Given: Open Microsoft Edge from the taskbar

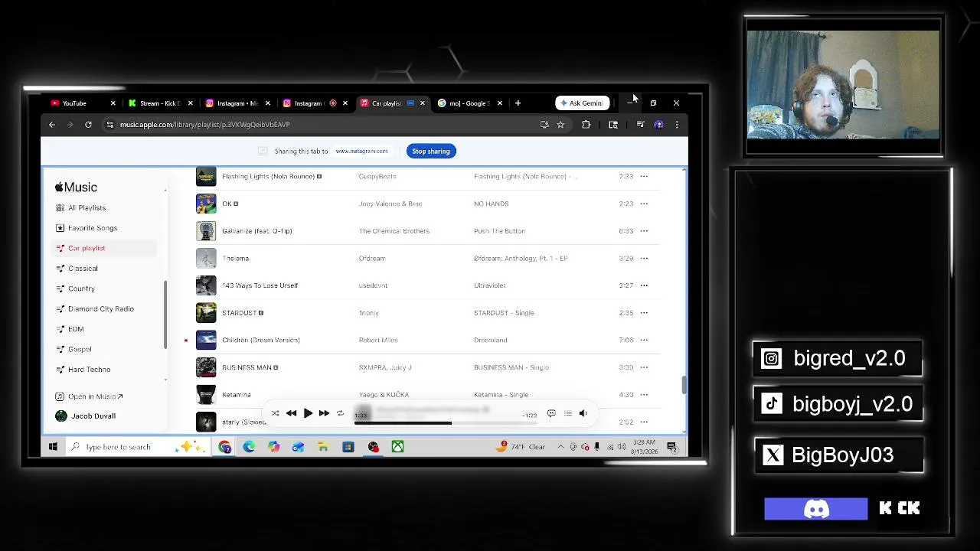Looking at the screenshot, I should tap(249, 447).
